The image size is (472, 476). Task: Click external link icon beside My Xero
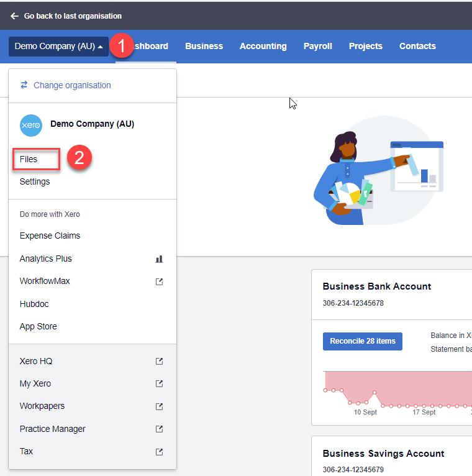[159, 383]
